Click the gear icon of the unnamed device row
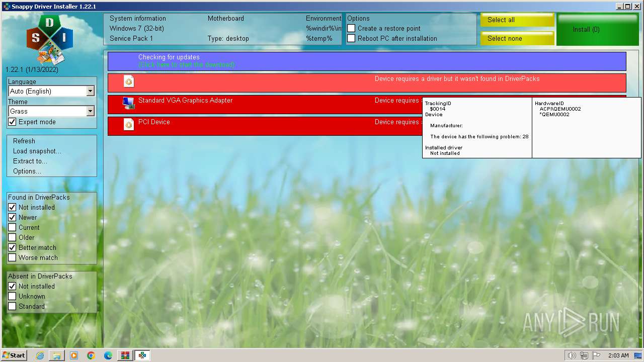The width and height of the screenshot is (644, 362). [129, 82]
